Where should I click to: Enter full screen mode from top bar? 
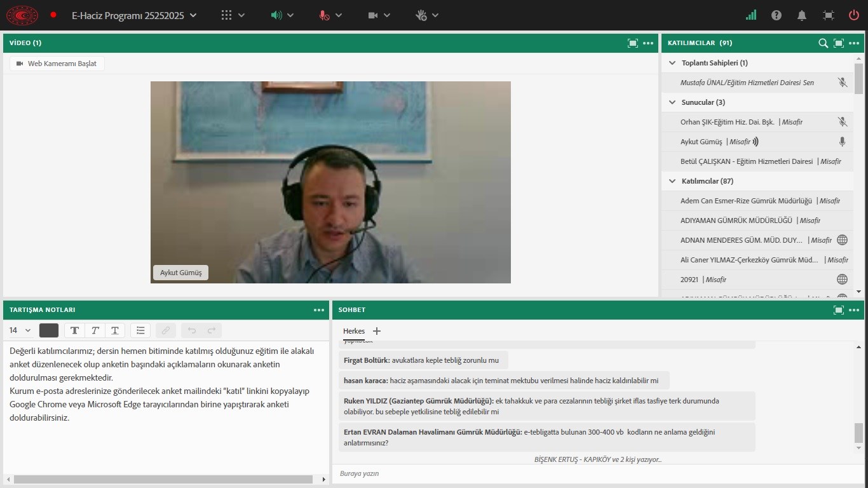(x=829, y=15)
